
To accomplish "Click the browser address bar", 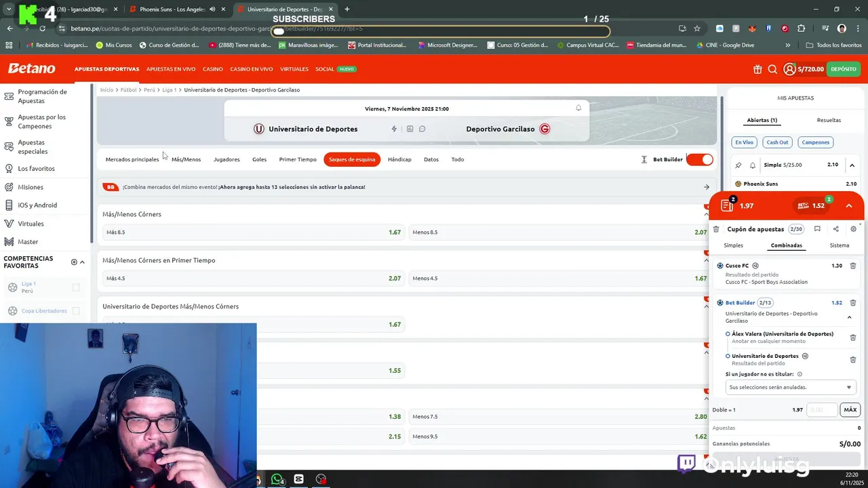I will pyautogui.click(x=366, y=28).
